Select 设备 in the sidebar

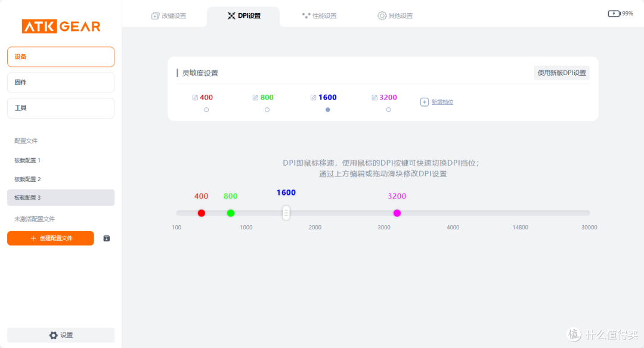(61, 57)
